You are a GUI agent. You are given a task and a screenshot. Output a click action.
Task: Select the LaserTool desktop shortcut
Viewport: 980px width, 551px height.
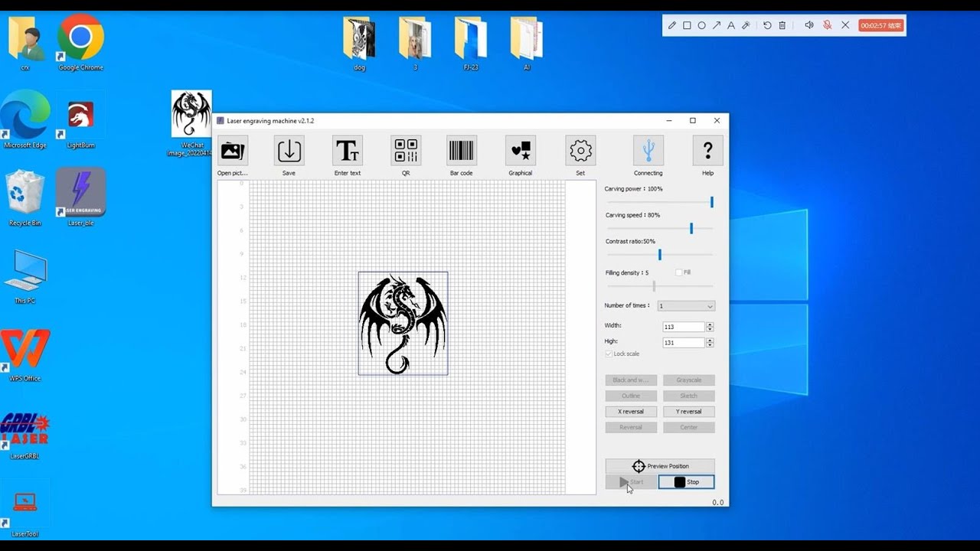(x=25, y=511)
